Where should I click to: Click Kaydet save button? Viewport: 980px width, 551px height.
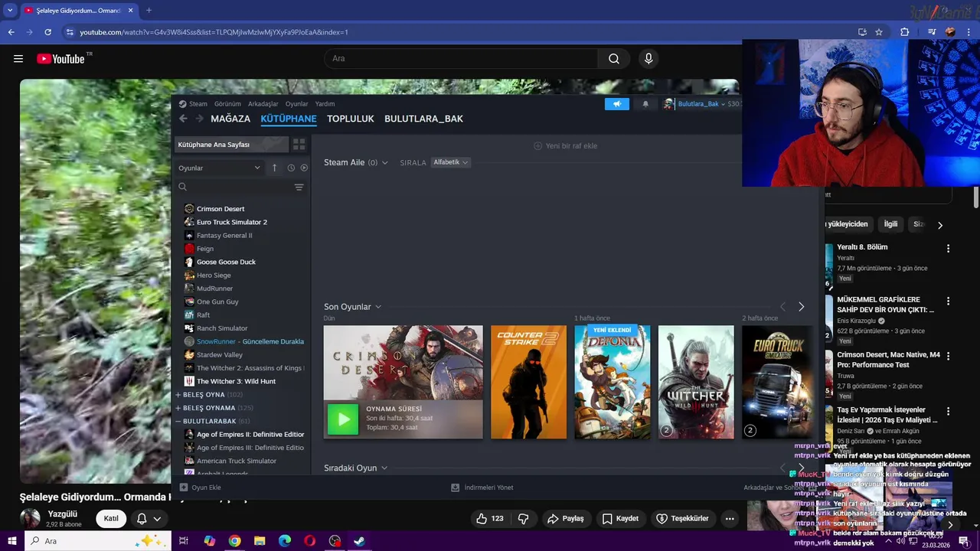tap(620, 519)
